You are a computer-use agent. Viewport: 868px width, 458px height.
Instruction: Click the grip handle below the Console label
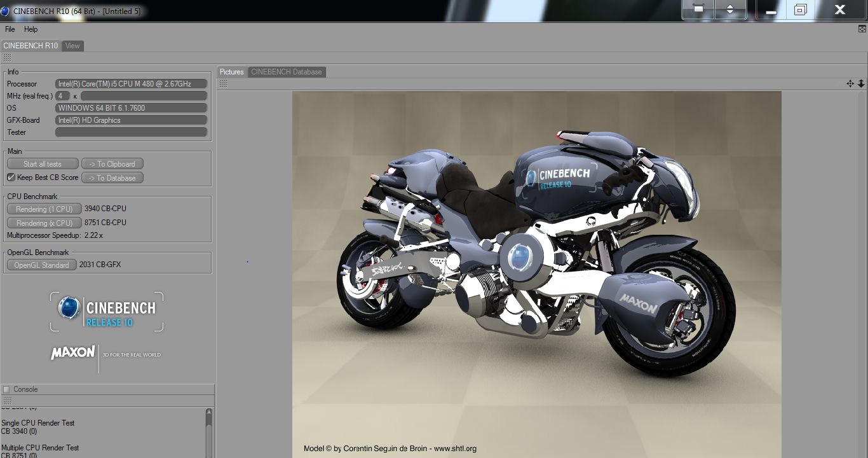tap(7, 401)
